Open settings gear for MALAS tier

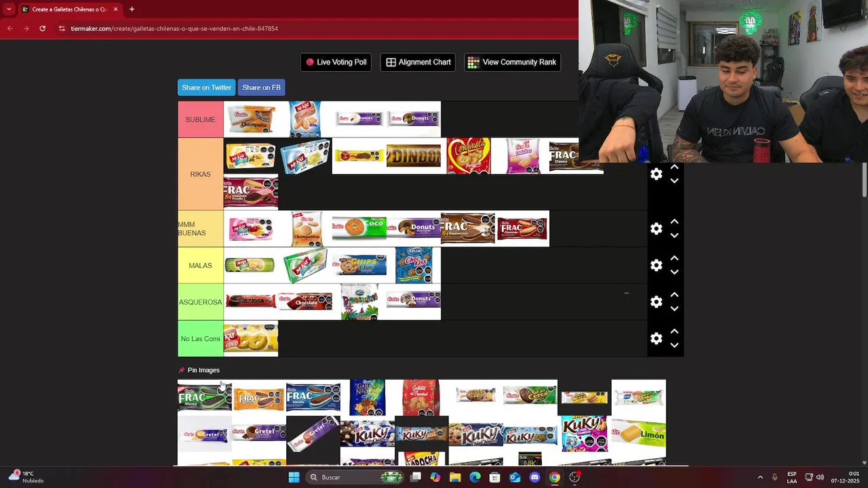(x=656, y=266)
